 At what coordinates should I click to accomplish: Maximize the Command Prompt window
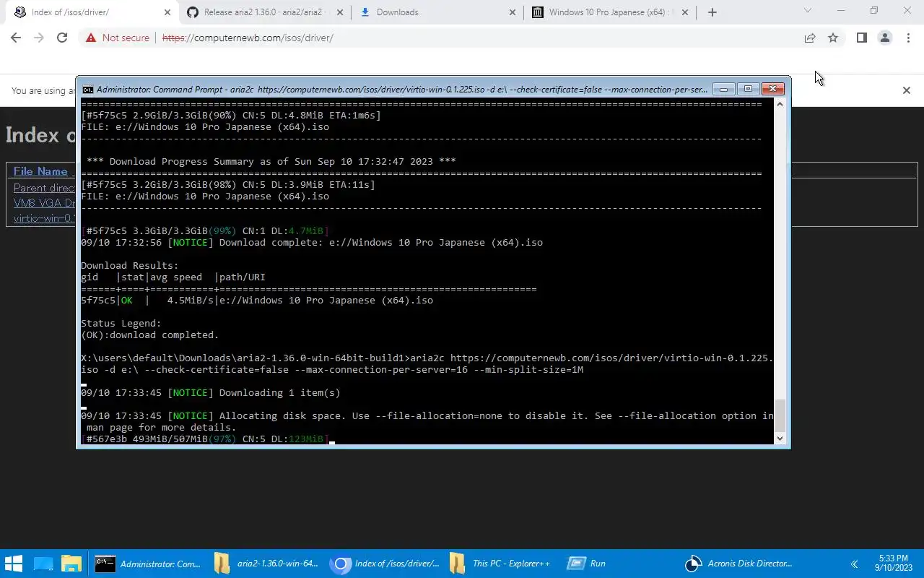(748, 89)
